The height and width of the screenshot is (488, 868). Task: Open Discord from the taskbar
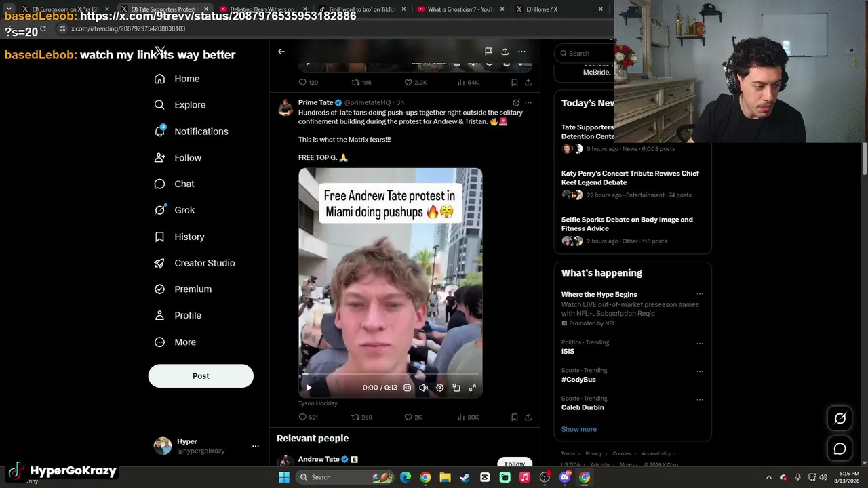pyautogui.click(x=564, y=477)
